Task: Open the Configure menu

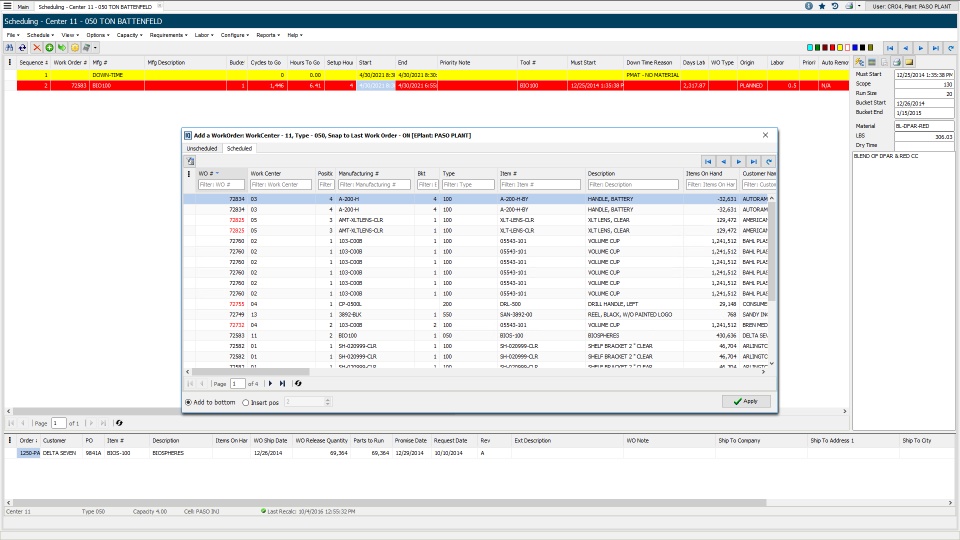Action: 234,35
